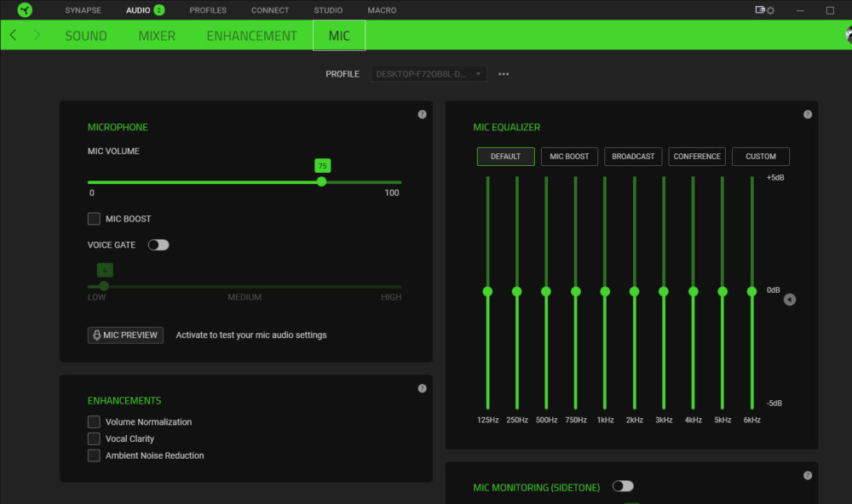The image size is (852, 504).
Task: Click the Razer logo icon
Action: click(25, 9)
